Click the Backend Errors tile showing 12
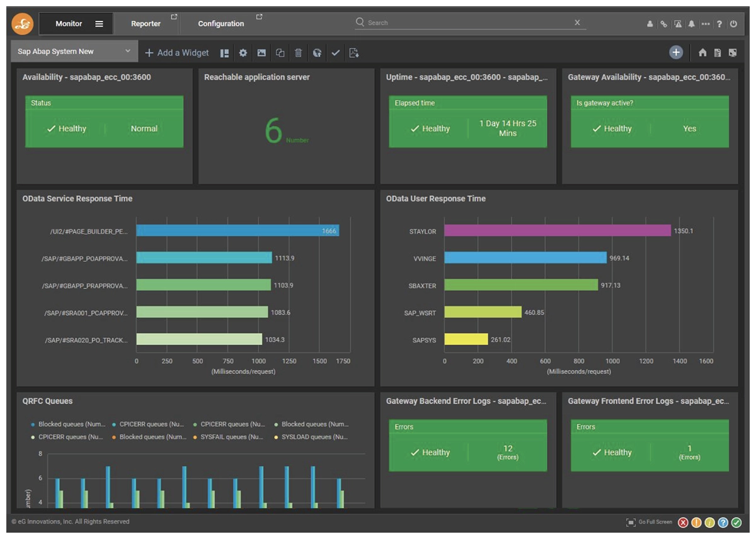This screenshot has height=539, width=756. point(468,446)
